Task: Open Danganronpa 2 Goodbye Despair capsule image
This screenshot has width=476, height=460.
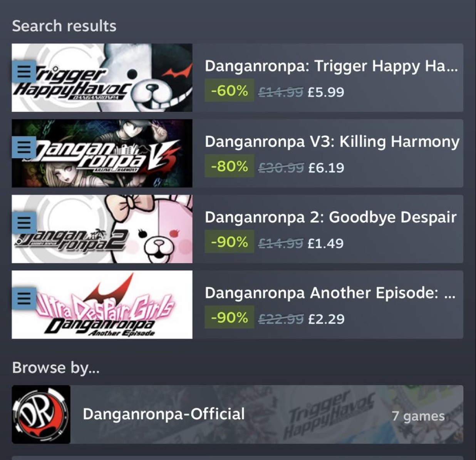Action: coord(102,229)
